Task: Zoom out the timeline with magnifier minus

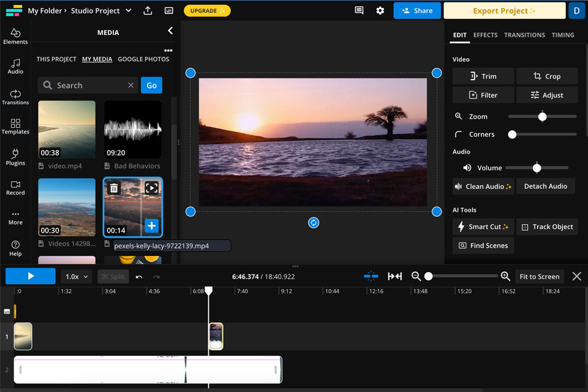Action: 416,276
